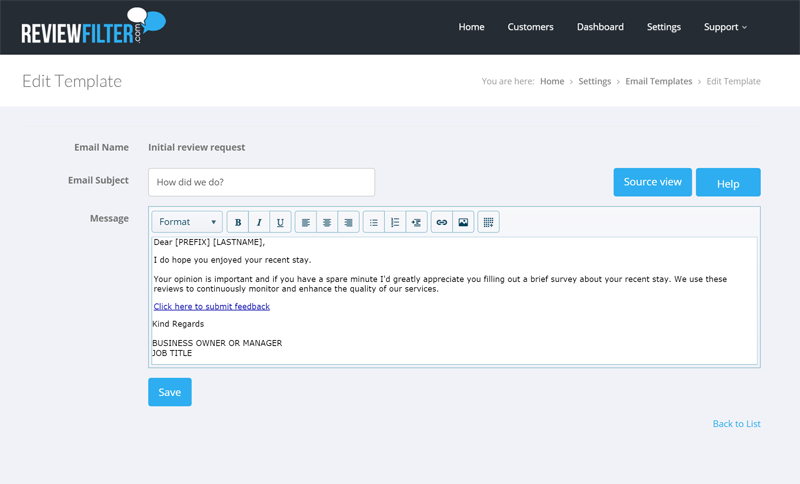
Task: Expand the Support menu
Action: click(725, 27)
